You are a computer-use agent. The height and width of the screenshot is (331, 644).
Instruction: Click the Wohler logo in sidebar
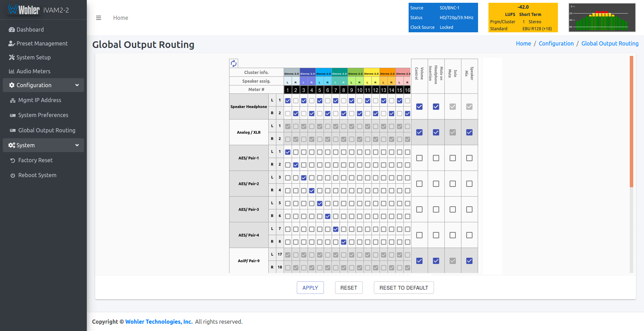click(24, 9)
